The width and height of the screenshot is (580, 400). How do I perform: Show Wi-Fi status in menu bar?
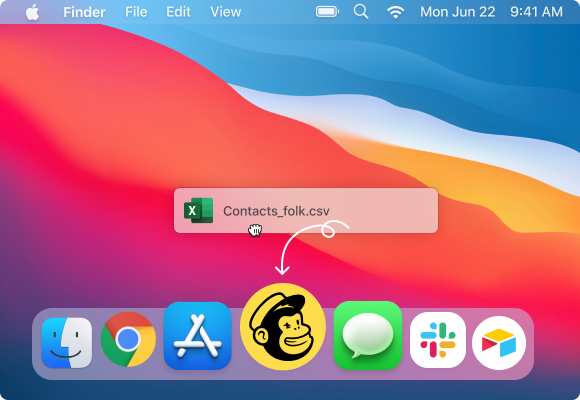point(395,12)
